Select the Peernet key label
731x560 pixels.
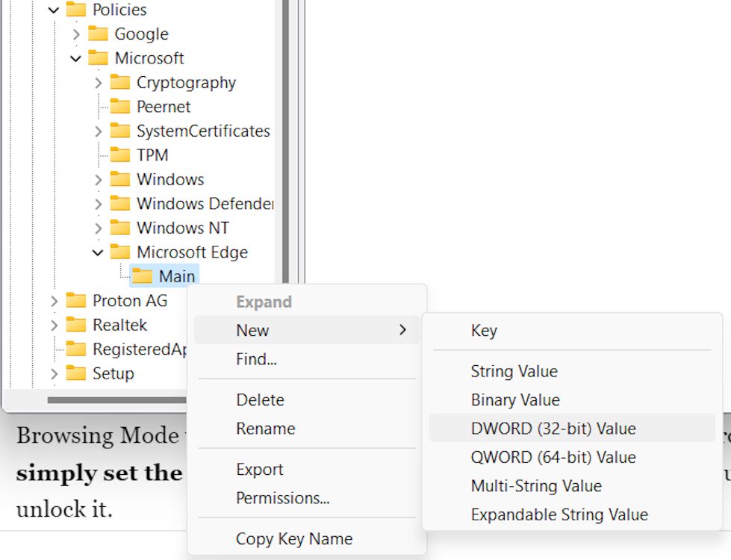pos(164,107)
